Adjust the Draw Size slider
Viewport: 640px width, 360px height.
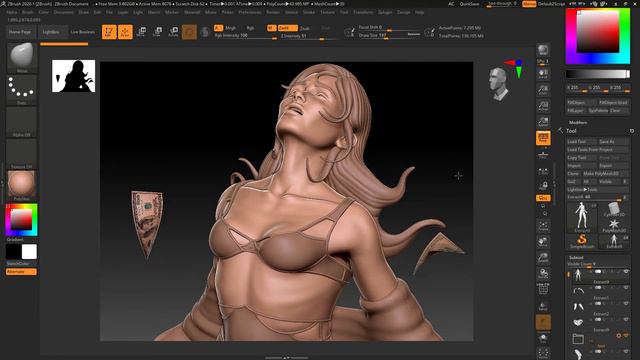click(389, 36)
